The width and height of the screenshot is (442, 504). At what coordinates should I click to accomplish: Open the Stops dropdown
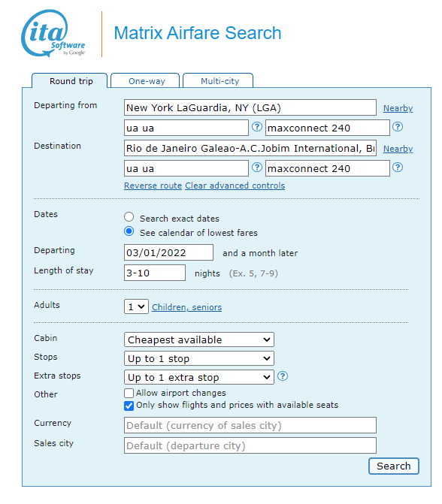coord(198,358)
